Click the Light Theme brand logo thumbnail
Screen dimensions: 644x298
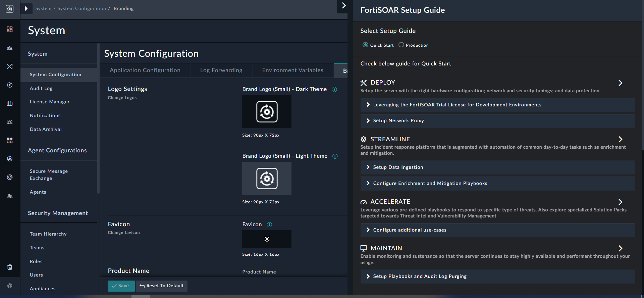click(x=267, y=178)
